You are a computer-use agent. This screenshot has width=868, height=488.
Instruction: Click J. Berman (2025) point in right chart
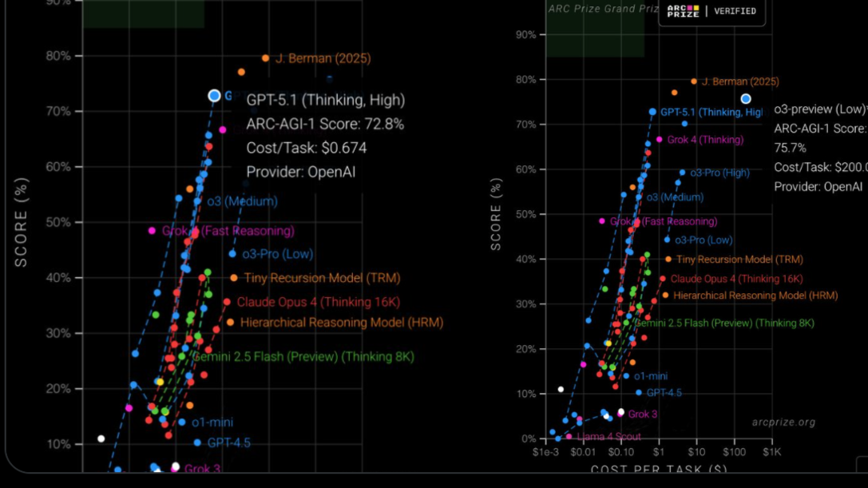click(693, 81)
